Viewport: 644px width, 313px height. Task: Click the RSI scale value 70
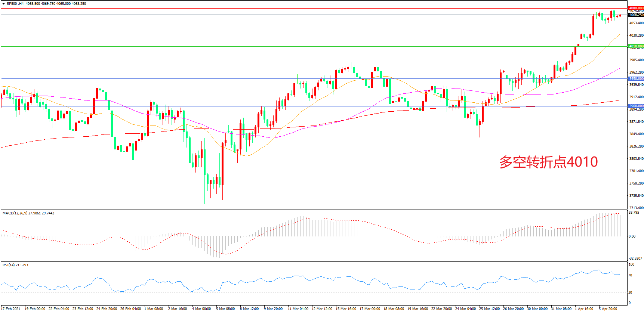pos(631,275)
